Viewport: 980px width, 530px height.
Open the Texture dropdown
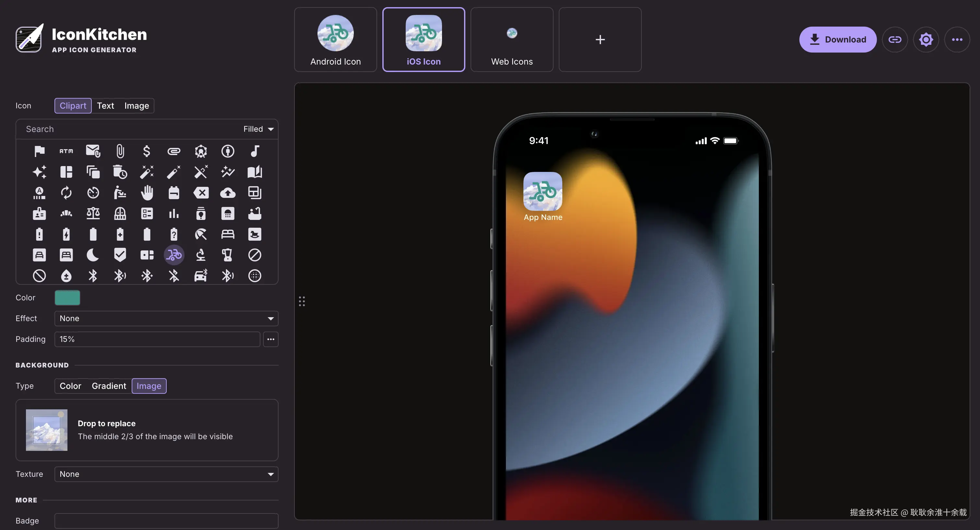pos(166,474)
